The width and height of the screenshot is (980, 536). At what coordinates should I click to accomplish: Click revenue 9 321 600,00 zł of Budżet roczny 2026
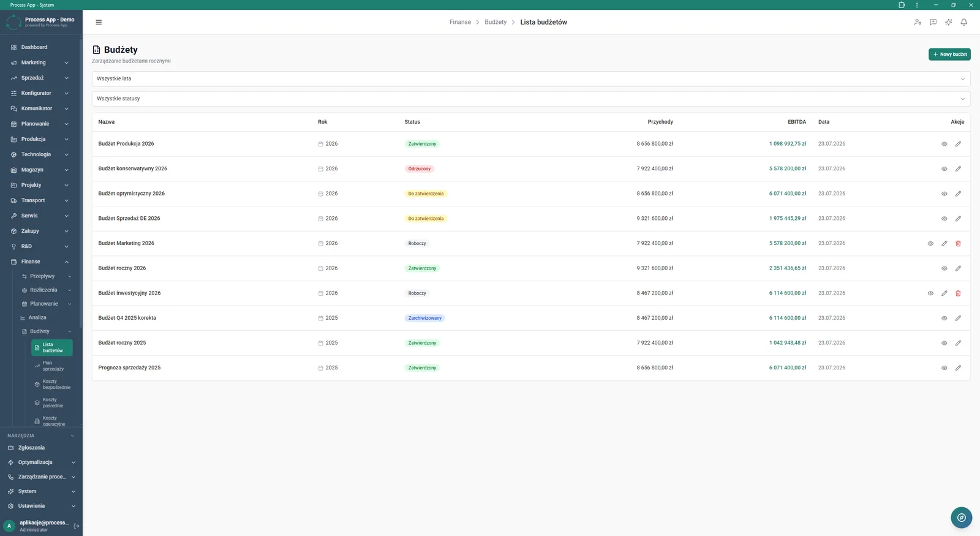click(x=655, y=268)
